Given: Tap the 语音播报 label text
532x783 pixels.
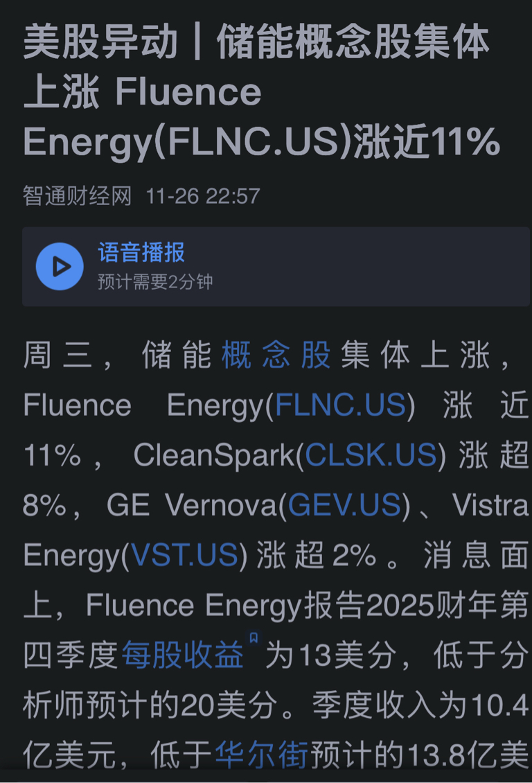Looking at the screenshot, I should pos(141,253).
